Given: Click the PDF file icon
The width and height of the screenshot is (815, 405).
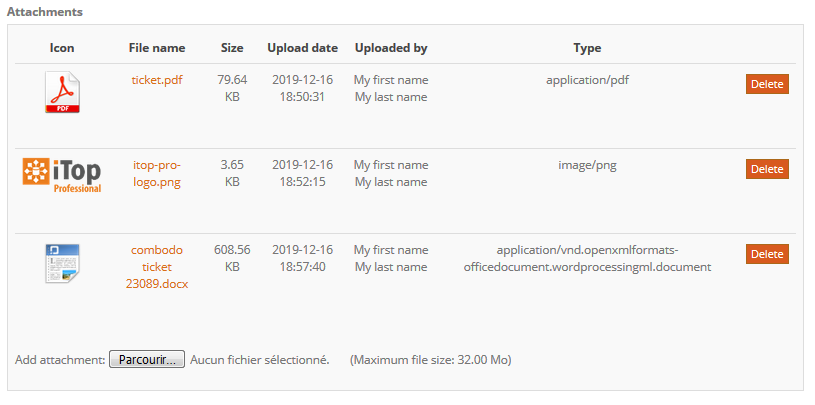Looking at the screenshot, I should [62, 92].
